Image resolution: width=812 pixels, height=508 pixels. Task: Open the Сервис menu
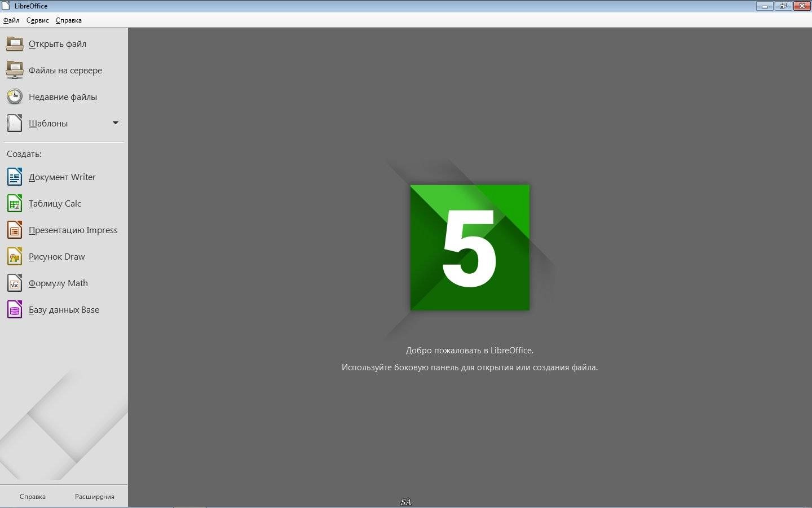tap(38, 20)
